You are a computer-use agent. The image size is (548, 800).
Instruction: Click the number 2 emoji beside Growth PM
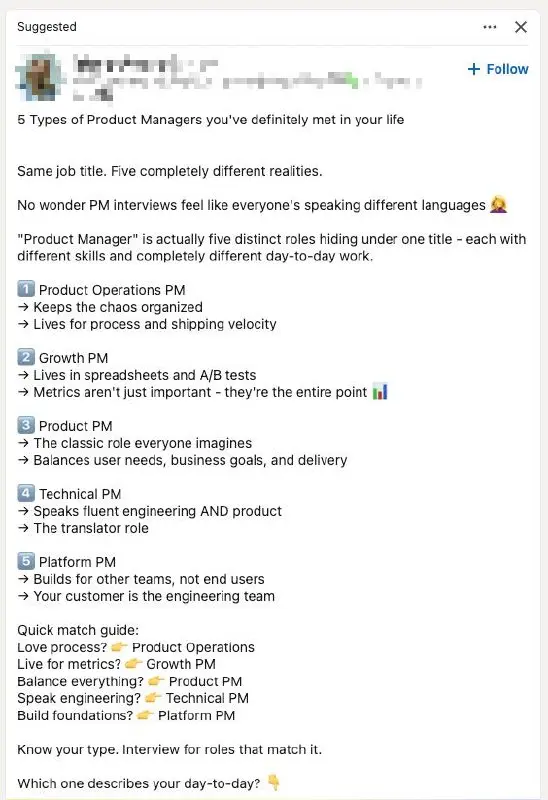click(26, 357)
